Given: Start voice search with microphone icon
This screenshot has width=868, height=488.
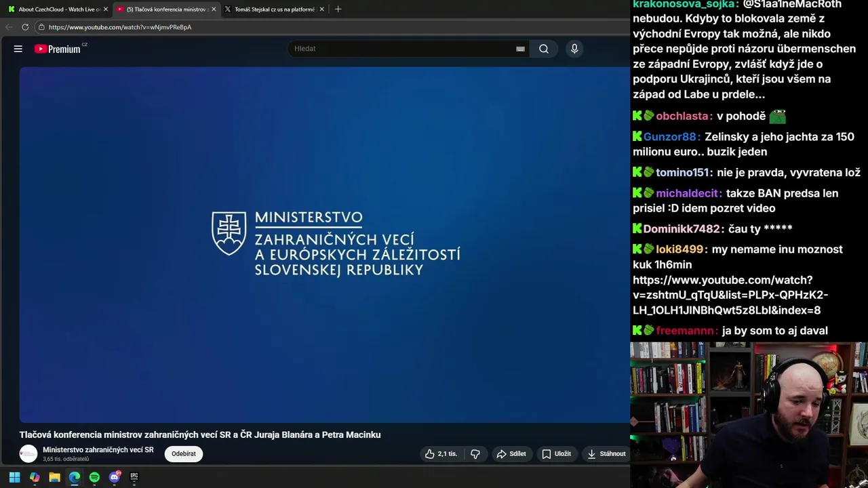Looking at the screenshot, I should (574, 49).
